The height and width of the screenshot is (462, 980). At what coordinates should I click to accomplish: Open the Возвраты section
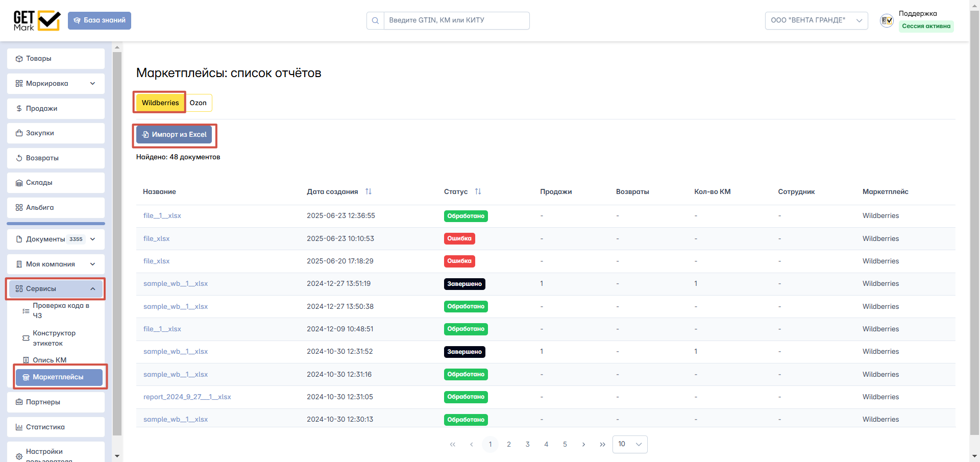click(56, 158)
